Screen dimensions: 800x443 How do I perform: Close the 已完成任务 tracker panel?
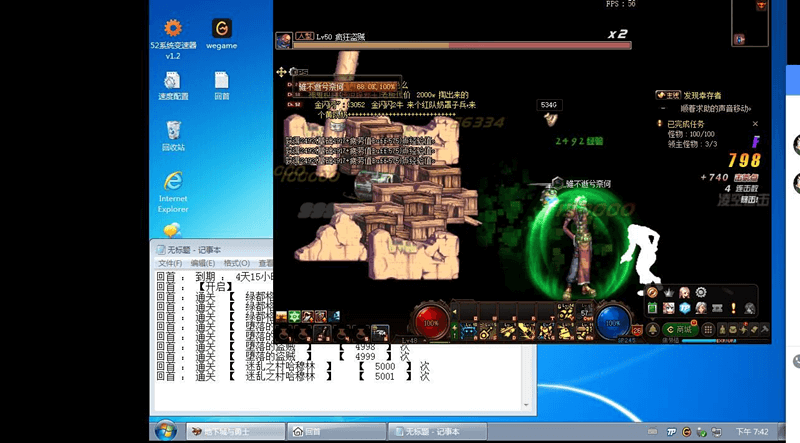pos(755,124)
